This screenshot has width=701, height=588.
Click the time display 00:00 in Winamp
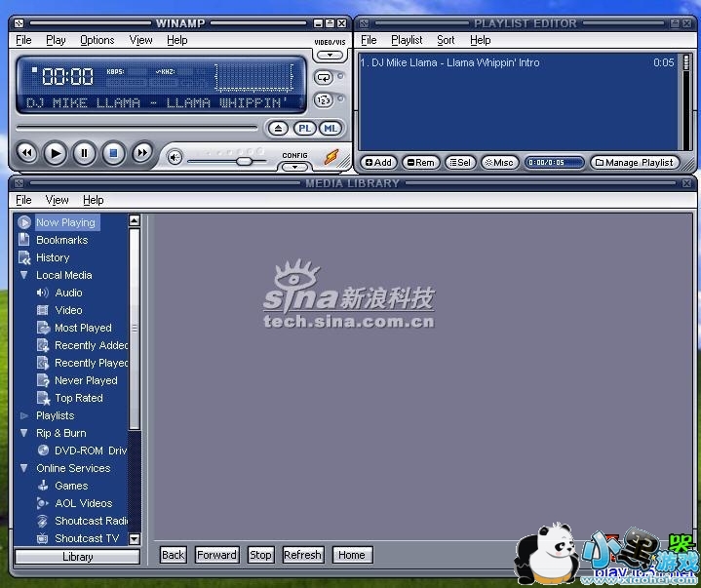(67, 77)
